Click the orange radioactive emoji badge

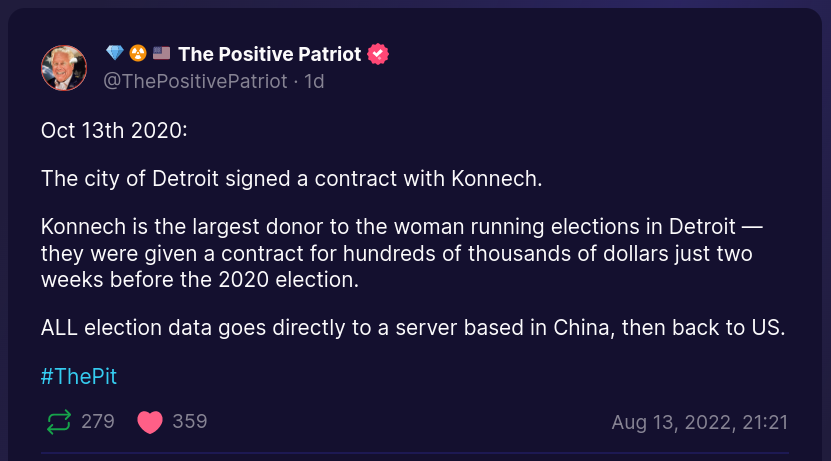[138, 53]
